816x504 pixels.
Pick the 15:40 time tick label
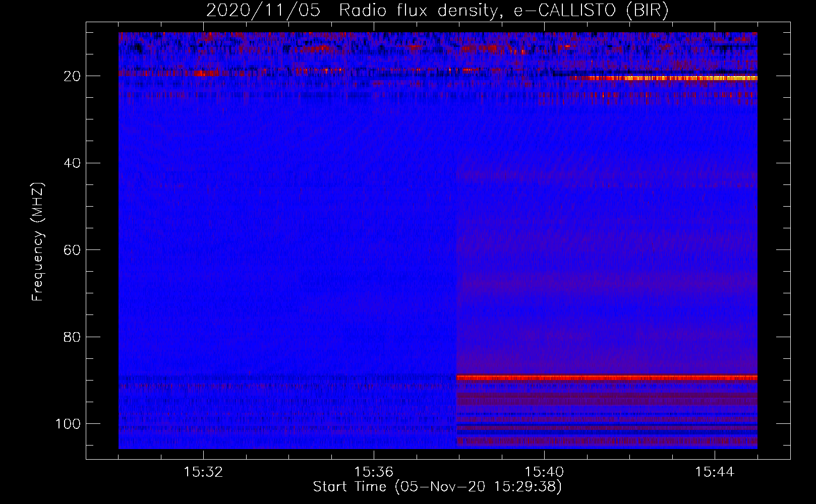[x=544, y=472]
